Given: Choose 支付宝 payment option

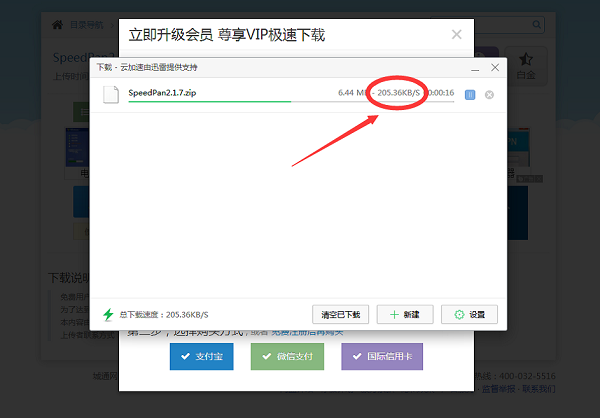Looking at the screenshot, I should click(202, 356).
